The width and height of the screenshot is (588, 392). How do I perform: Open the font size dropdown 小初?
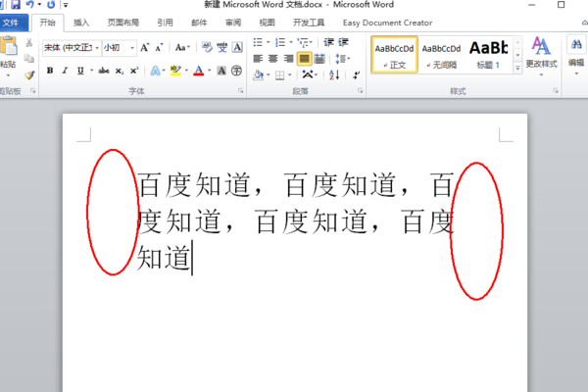132,48
